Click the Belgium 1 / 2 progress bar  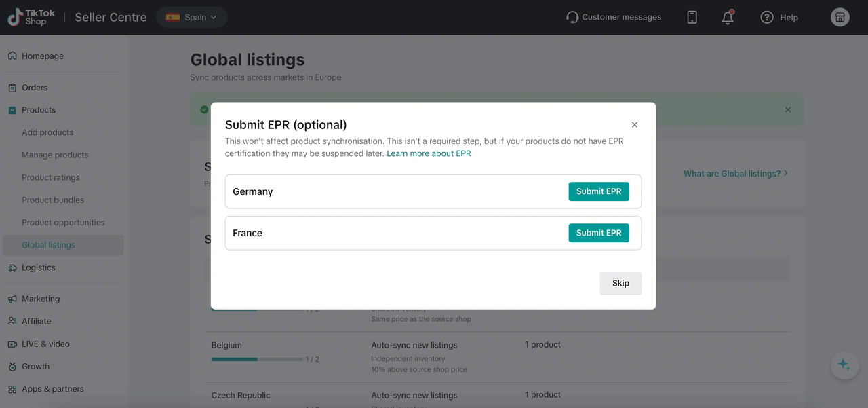(257, 359)
